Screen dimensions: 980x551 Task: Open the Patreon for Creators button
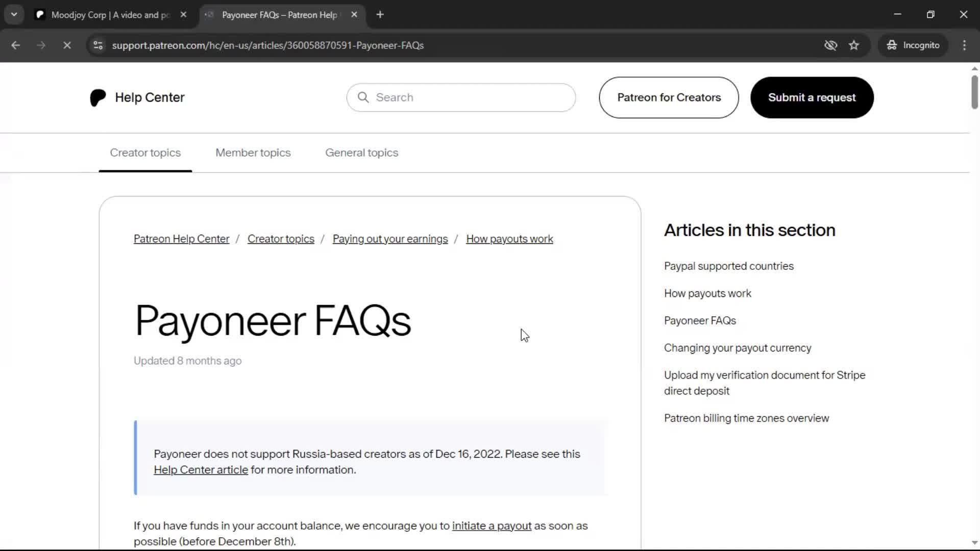pyautogui.click(x=669, y=97)
